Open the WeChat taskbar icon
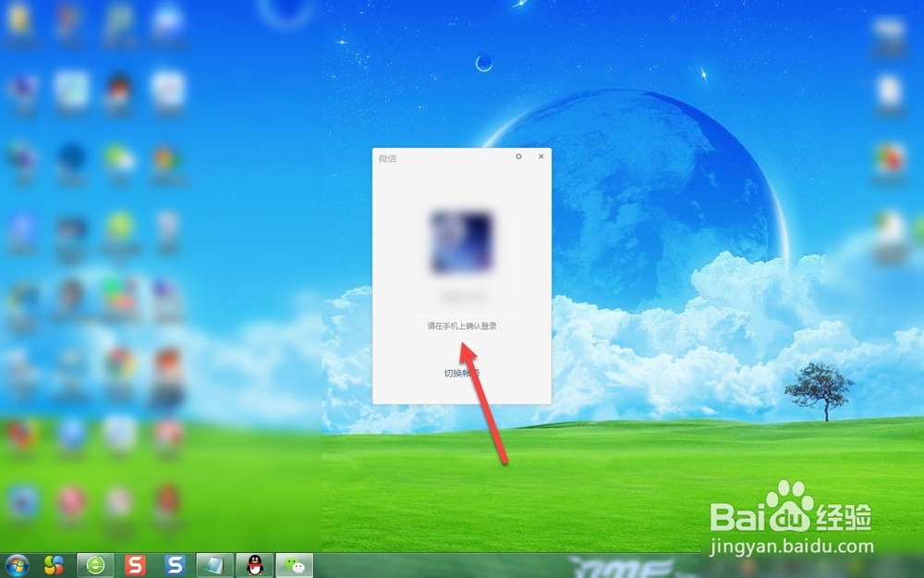Image resolution: width=924 pixels, height=578 pixels. (295, 566)
